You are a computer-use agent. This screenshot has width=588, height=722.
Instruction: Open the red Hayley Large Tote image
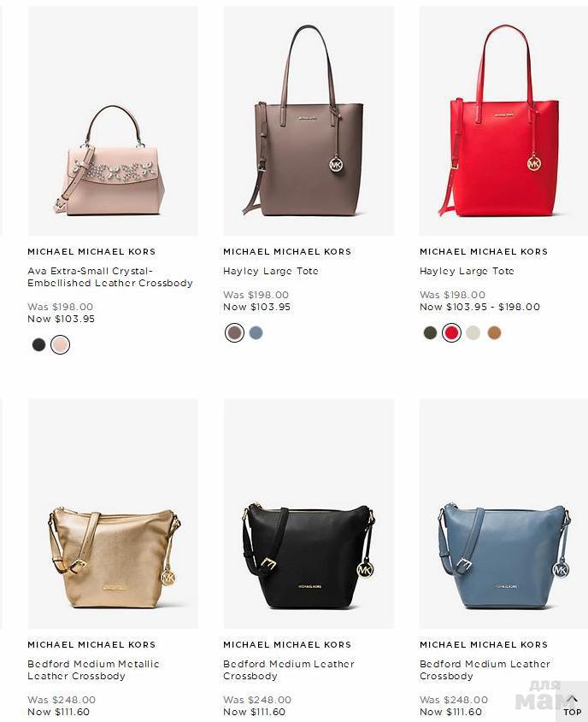(x=503, y=121)
